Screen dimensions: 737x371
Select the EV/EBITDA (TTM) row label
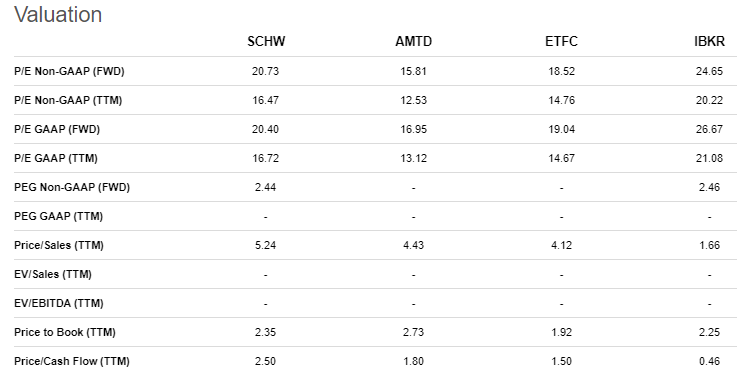(59, 303)
